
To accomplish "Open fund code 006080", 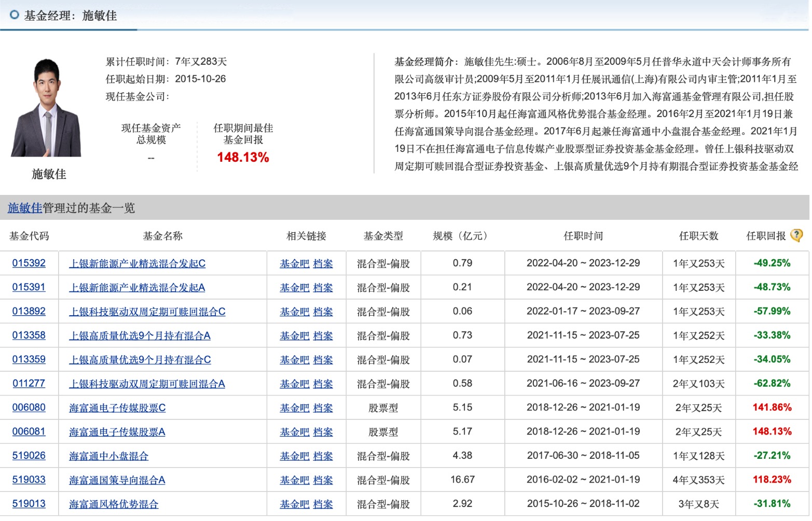I will pos(29,407).
